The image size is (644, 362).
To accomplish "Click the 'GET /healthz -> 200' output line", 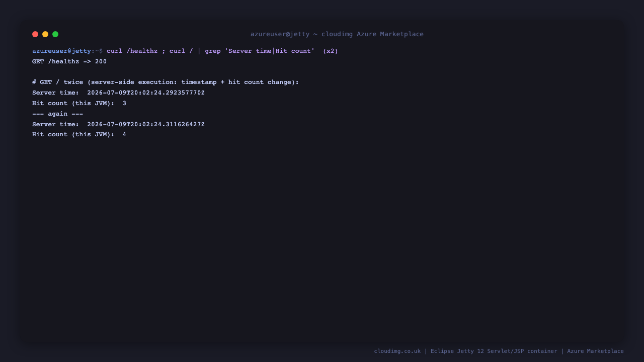I will (x=69, y=62).
